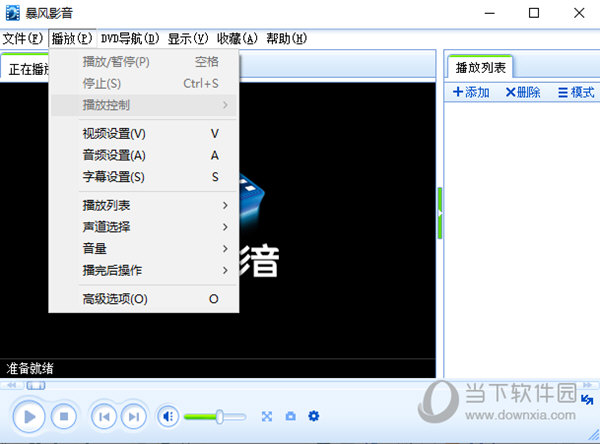The height and width of the screenshot is (444, 600).
Task: Open the 帮助(H) menu
Action: click(x=287, y=38)
